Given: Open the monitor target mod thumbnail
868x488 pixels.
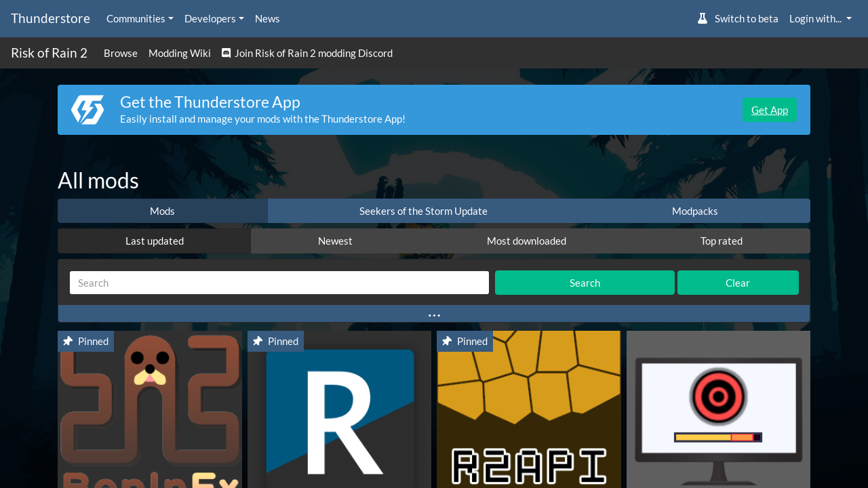Looking at the screenshot, I should pos(718,409).
